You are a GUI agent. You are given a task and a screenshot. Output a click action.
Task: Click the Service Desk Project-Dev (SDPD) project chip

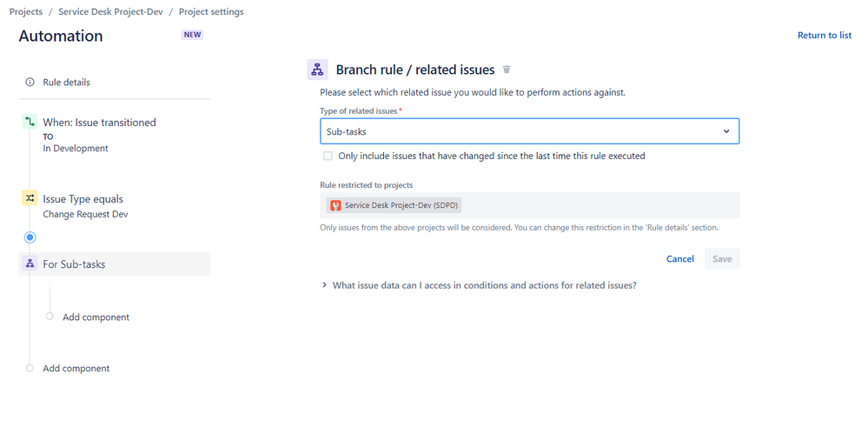click(394, 205)
